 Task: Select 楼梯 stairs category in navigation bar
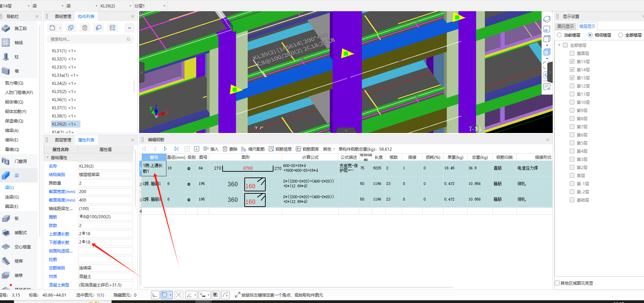point(19,261)
